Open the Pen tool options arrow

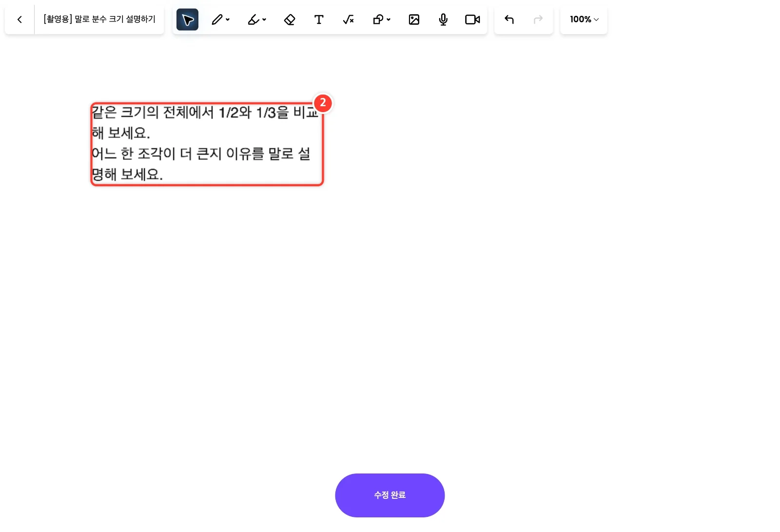click(x=228, y=20)
